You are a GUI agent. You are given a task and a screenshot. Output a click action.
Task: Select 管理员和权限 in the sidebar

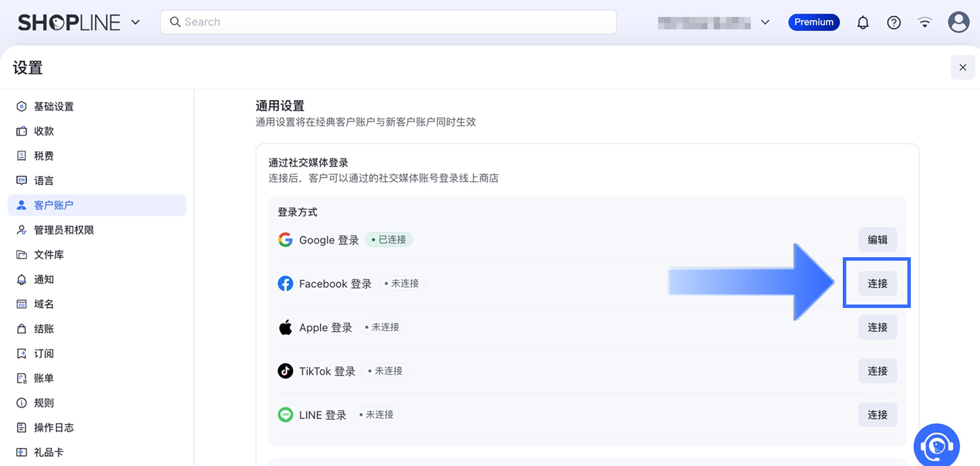(63, 230)
